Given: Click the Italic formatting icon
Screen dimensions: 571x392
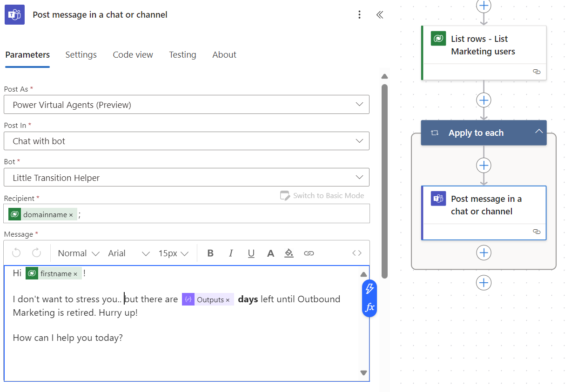Looking at the screenshot, I should (231, 253).
